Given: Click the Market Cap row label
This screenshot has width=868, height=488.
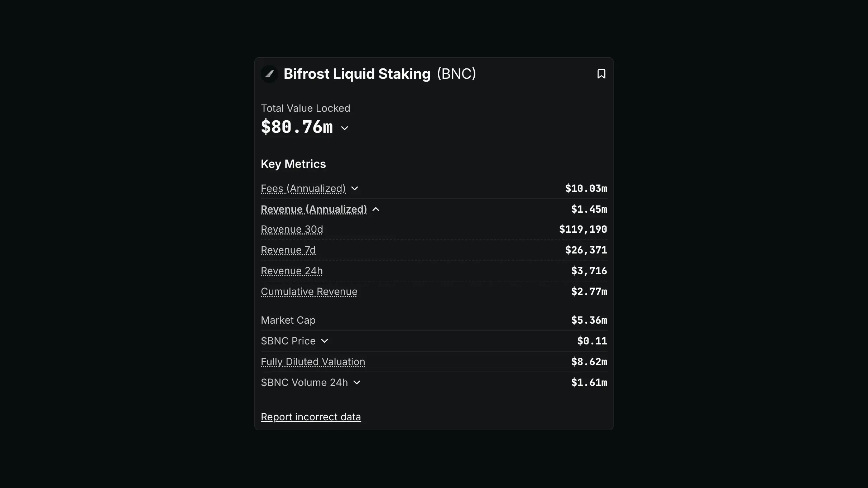Looking at the screenshot, I should click(288, 320).
